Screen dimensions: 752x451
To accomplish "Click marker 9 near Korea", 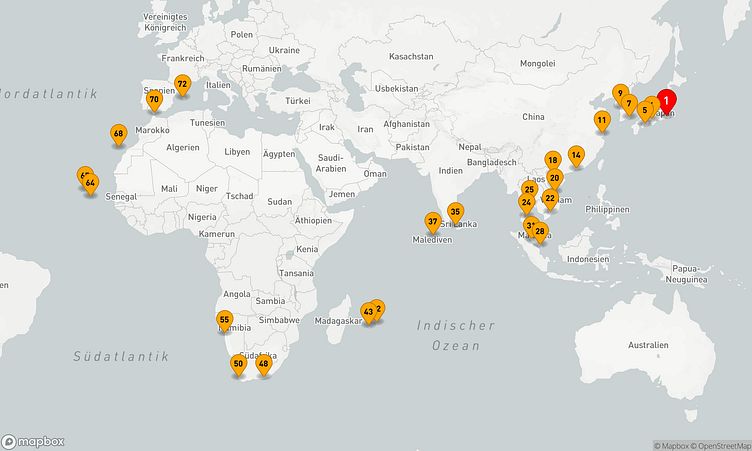I will tap(620, 94).
